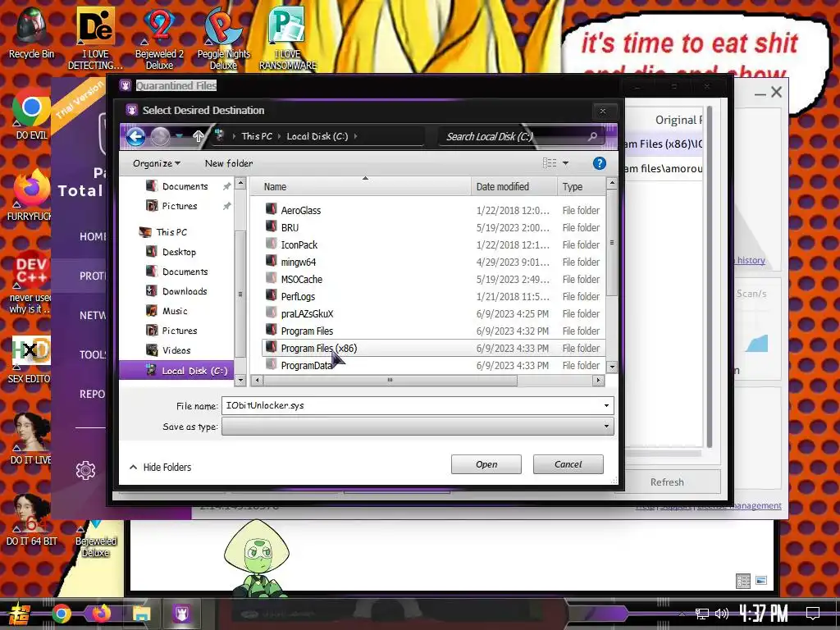Viewport: 840px width, 630px height.
Task: Select Local Disk (C:) in breadcrumb
Action: pos(317,136)
